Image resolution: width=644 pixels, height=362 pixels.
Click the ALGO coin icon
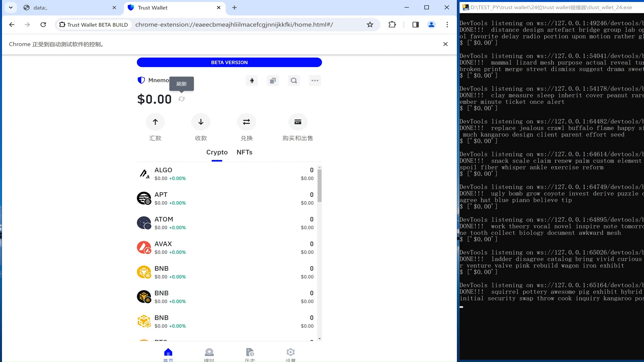pyautogui.click(x=144, y=174)
